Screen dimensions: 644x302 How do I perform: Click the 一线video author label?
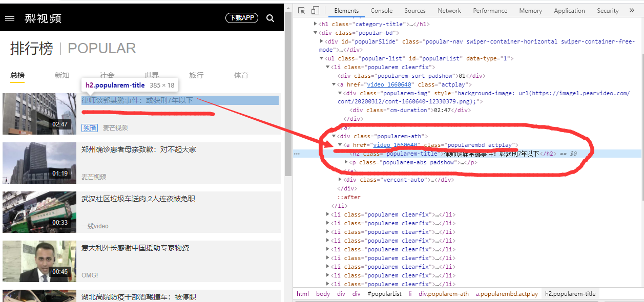pos(95,226)
